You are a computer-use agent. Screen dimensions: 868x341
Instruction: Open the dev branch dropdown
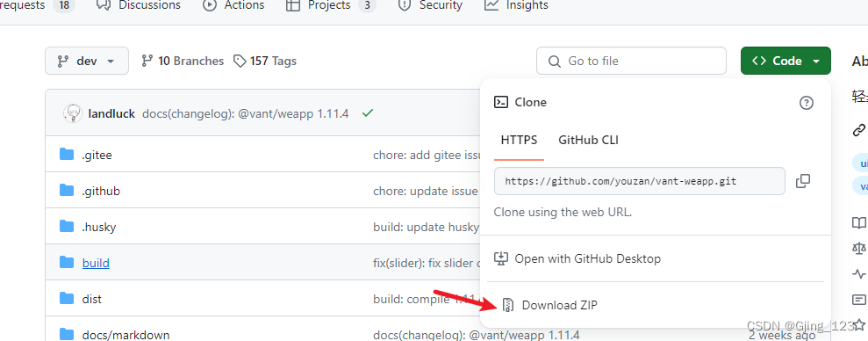(x=87, y=61)
